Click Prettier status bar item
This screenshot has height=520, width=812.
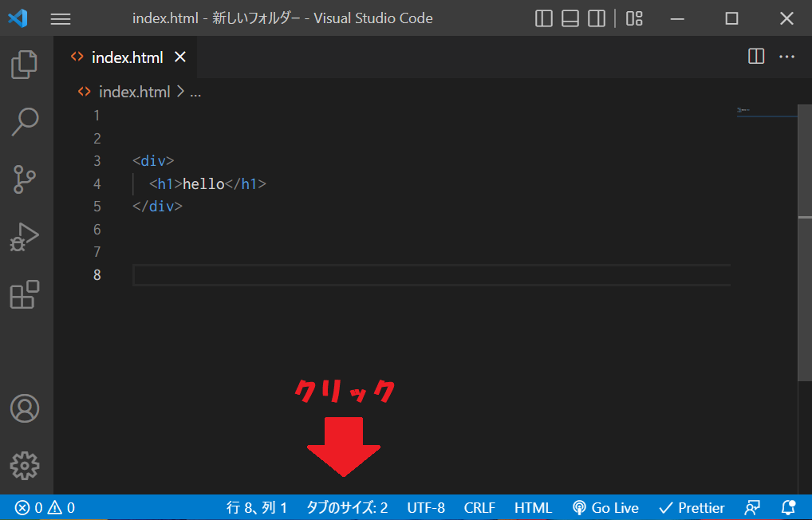[x=692, y=507]
